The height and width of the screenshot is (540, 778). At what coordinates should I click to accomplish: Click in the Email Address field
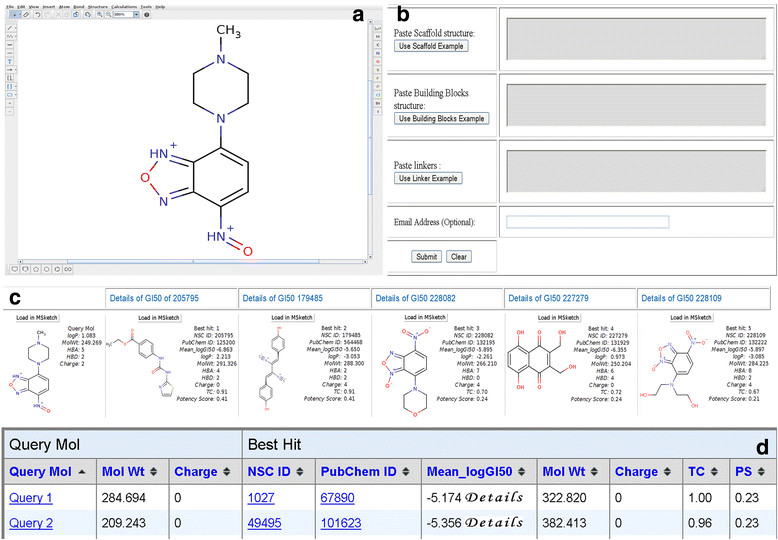click(x=587, y=222)
